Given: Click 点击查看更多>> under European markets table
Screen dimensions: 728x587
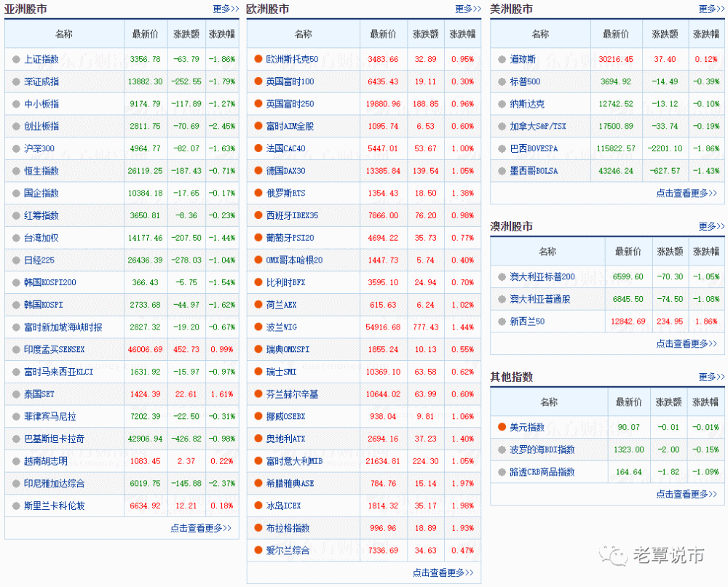Looking at the screenshot, I should pos(443,572).
